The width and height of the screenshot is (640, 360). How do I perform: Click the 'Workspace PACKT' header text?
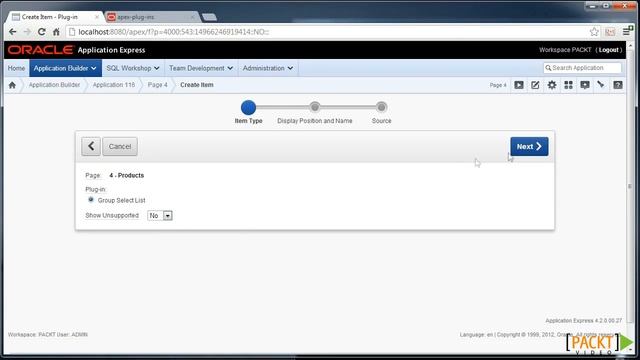(x=565, y=50)
